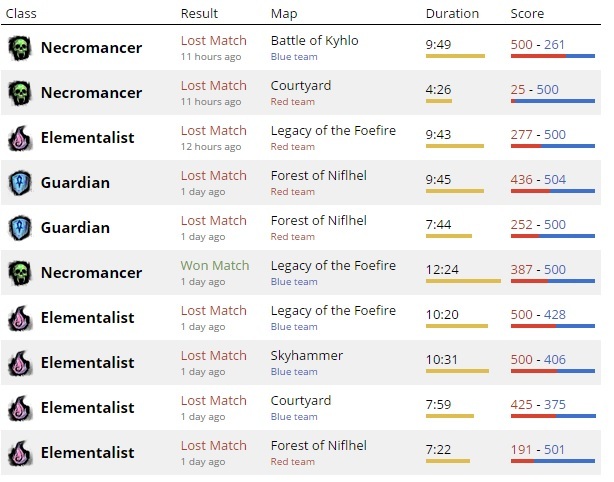
Task: Open Battle of Kyhlo map link
Action: (x=314, y=41)
